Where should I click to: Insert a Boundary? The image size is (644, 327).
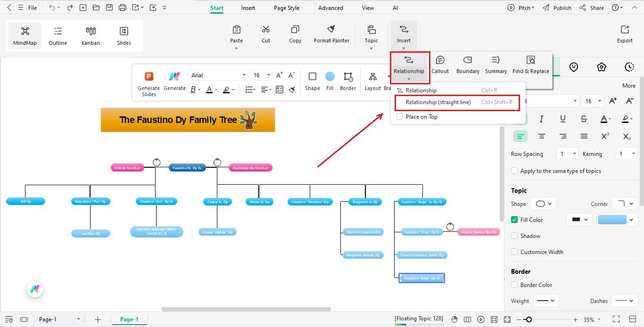[468, 65]
